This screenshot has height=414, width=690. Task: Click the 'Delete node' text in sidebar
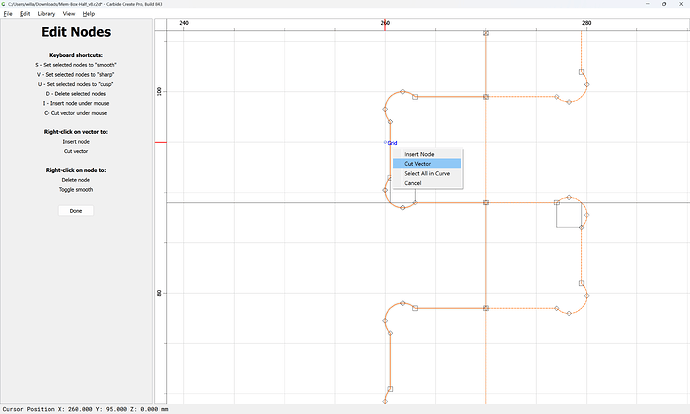click(x=76, y=180)
